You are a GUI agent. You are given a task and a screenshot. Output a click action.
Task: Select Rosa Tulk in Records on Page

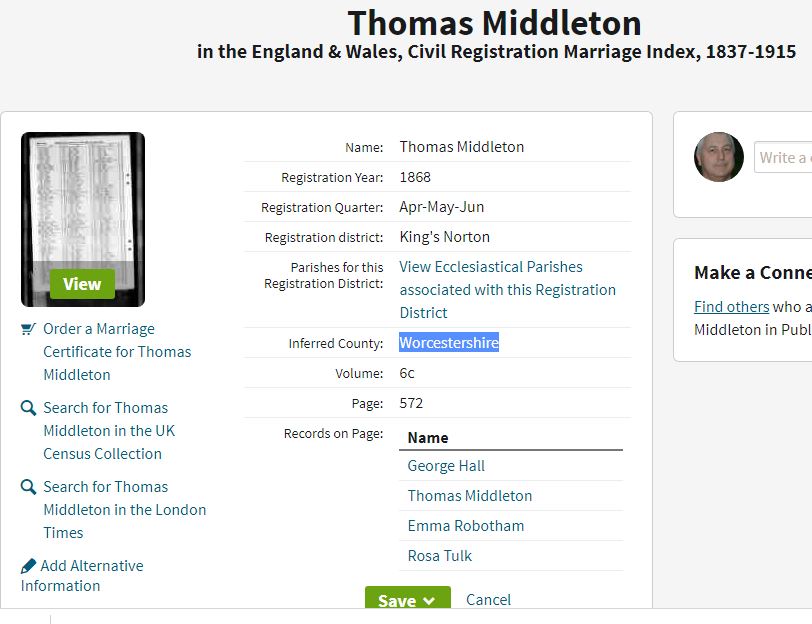click(440, 556)
